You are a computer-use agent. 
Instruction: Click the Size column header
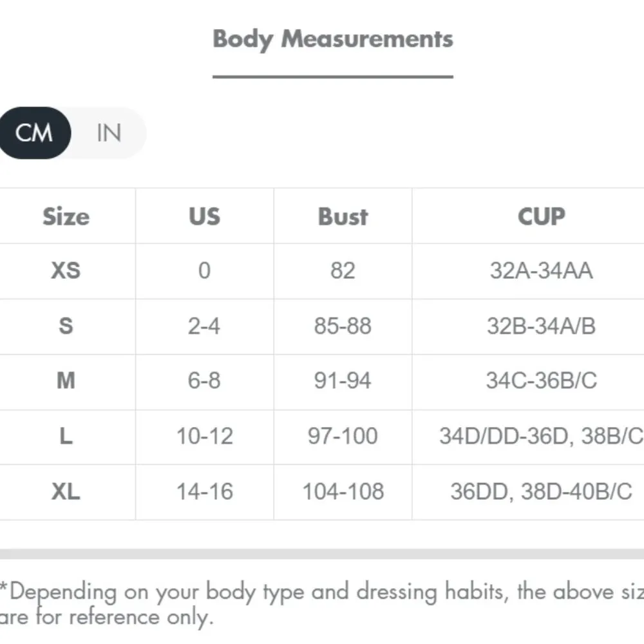point(66,216)
